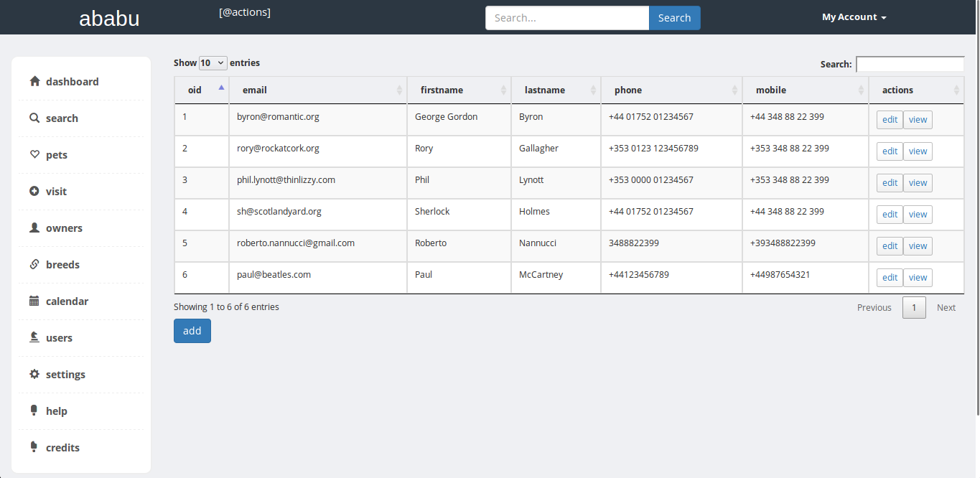980x478 pixels.
Task: Click the gear icon beside settings
Action: pos(34,374)
